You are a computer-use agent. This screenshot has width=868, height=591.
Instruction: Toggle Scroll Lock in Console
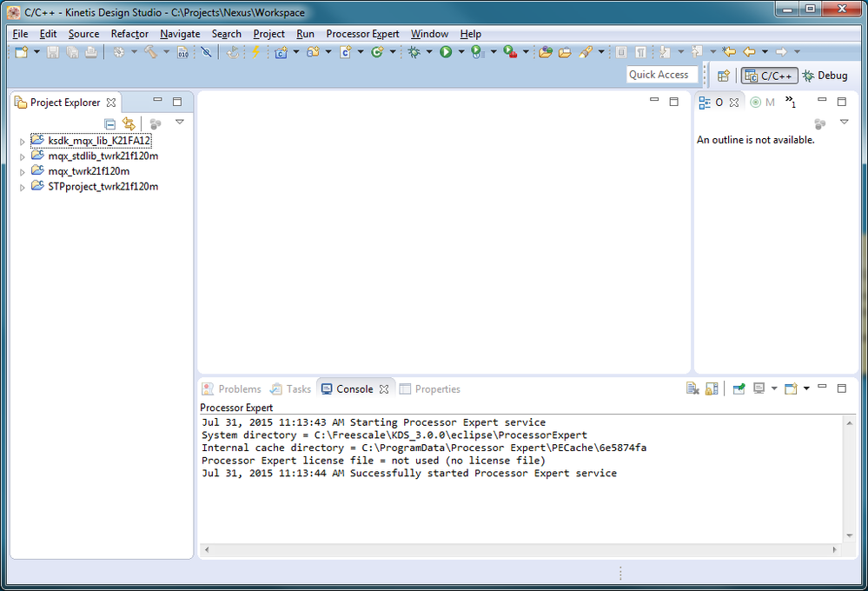712,388
